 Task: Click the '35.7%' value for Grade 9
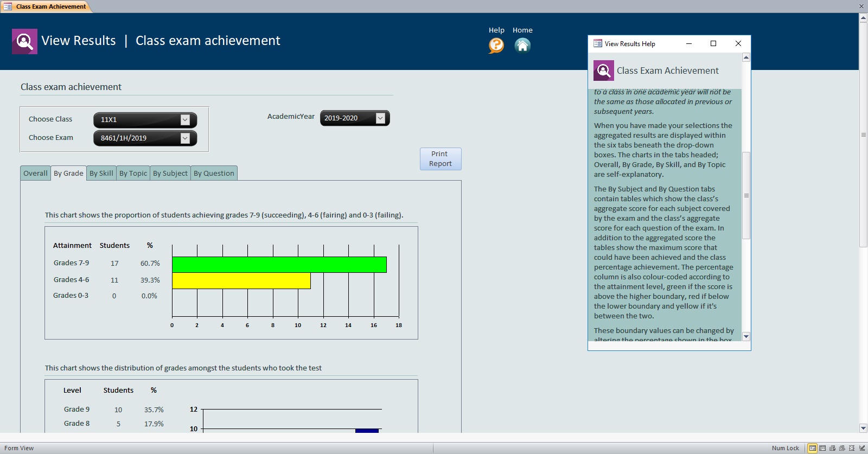[x=154, y=410]
